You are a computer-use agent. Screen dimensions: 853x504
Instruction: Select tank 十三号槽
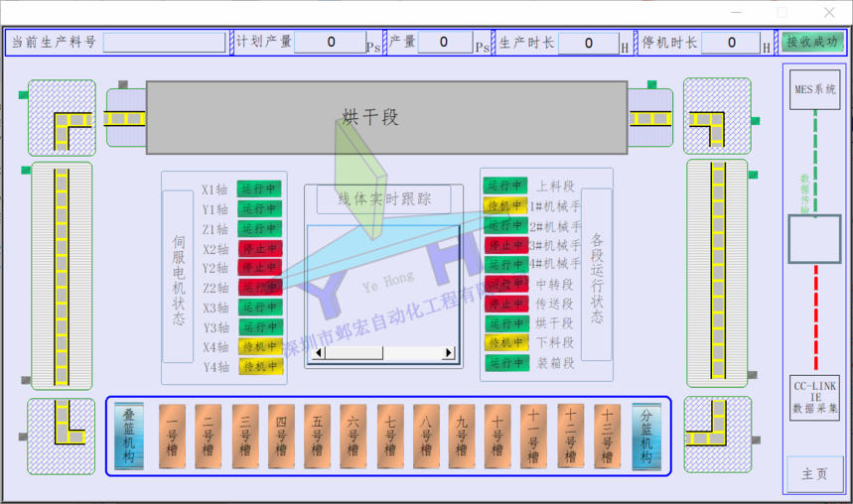pos(607,436)
